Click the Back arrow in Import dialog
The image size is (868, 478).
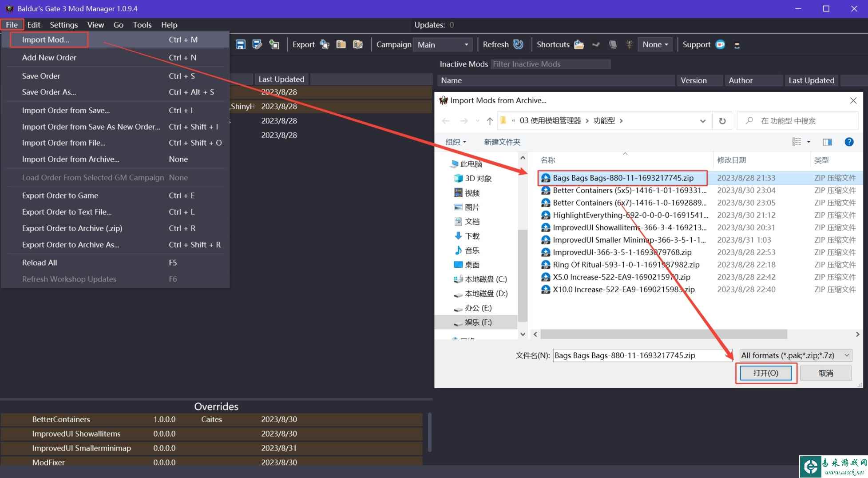(x=446, y=121)
